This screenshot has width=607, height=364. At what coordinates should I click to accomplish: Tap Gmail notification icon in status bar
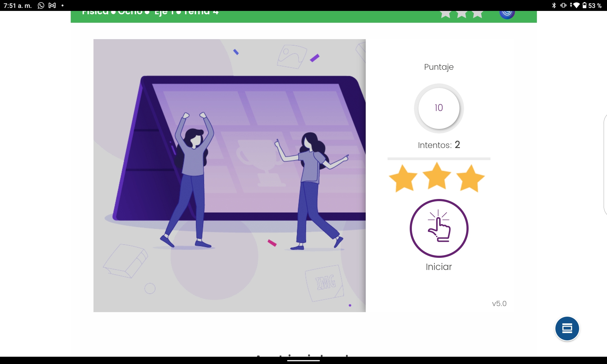click(52, 5)
